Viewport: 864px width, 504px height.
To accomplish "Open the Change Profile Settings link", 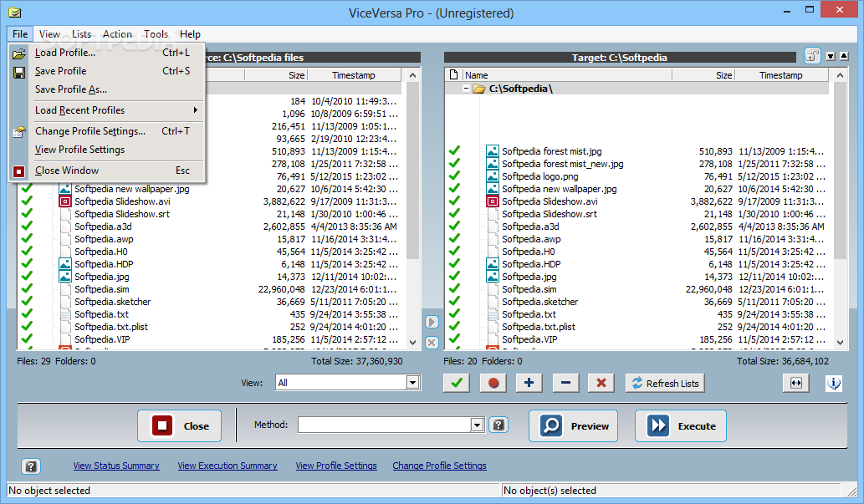I will [x=440, y=466].
